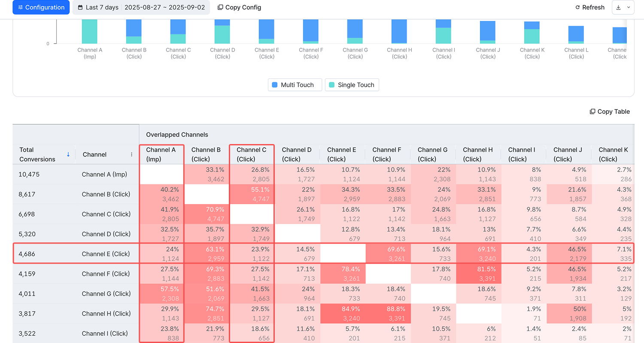
Task: Click total conversions value 4,159
Action: [x=27, y=274]
